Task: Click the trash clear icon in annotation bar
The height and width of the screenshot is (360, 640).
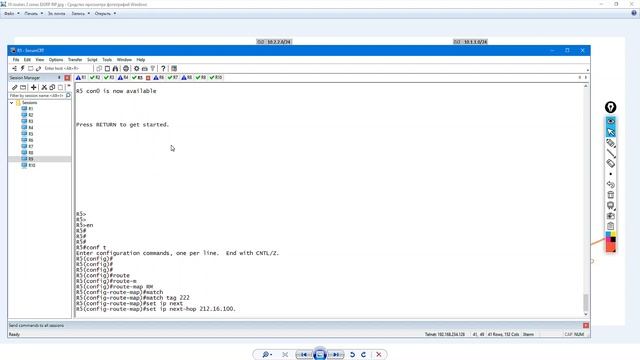Action: pyautogui.click(x=611, y=195)
